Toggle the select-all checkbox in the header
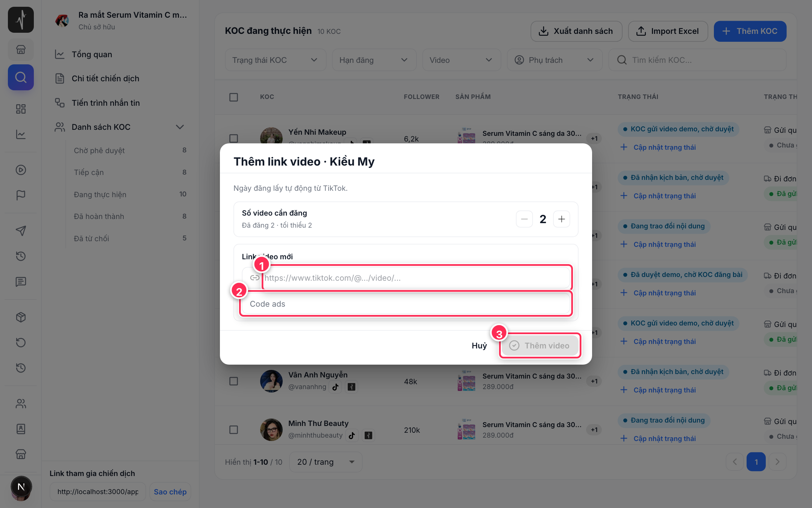The width and height of the screenshot is (812, 508). click(x=233, y=97)
